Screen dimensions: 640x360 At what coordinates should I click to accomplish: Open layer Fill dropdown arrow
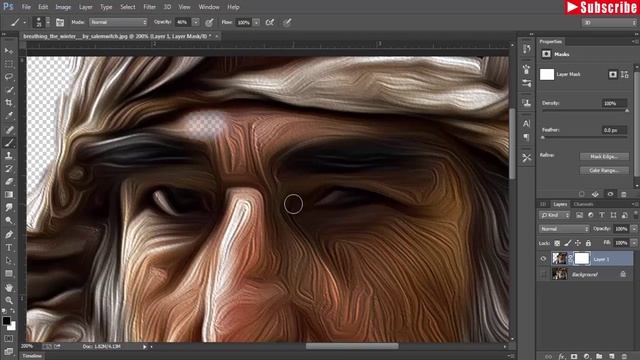click(x=633, y=243)
